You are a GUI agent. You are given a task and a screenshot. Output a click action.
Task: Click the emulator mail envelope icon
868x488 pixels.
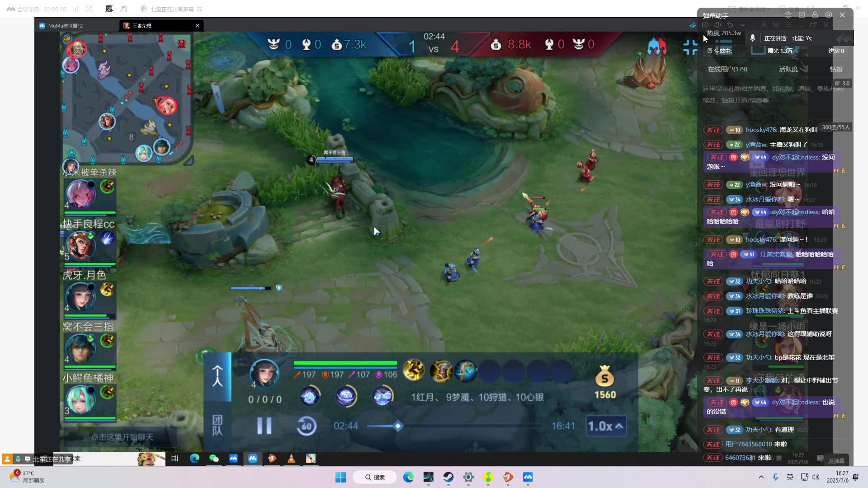pos(776,25)
